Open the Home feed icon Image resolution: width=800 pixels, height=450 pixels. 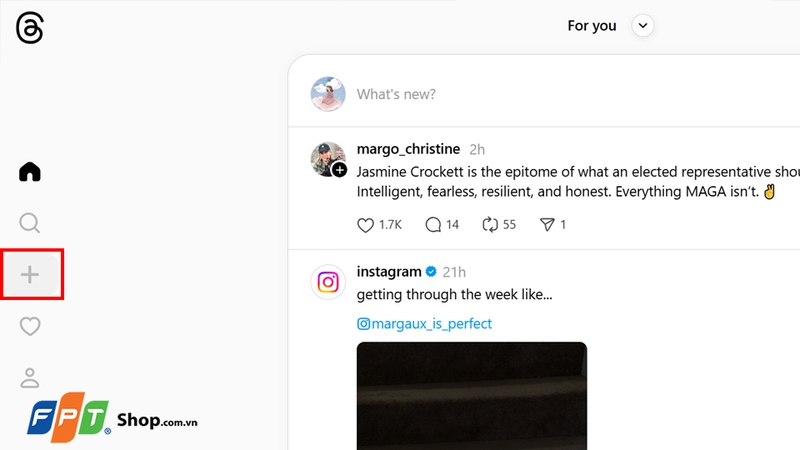pos(30,171)
